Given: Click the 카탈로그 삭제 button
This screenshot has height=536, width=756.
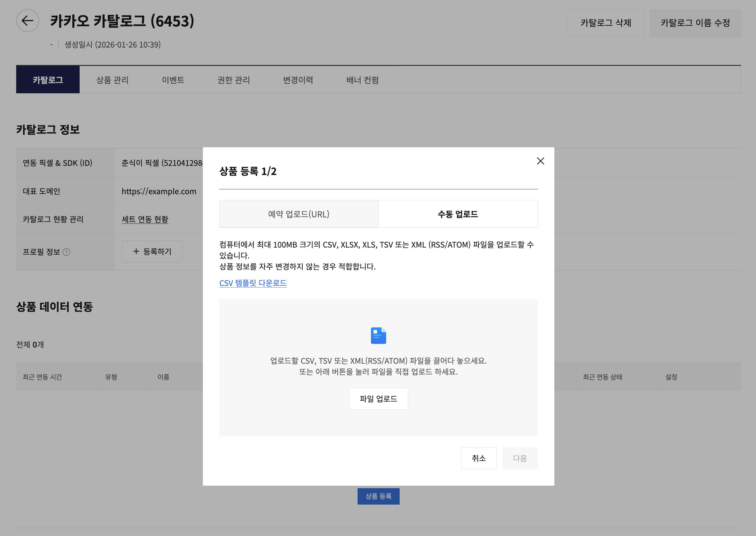Looking at the screenshot, I should [x=606, y=23].
